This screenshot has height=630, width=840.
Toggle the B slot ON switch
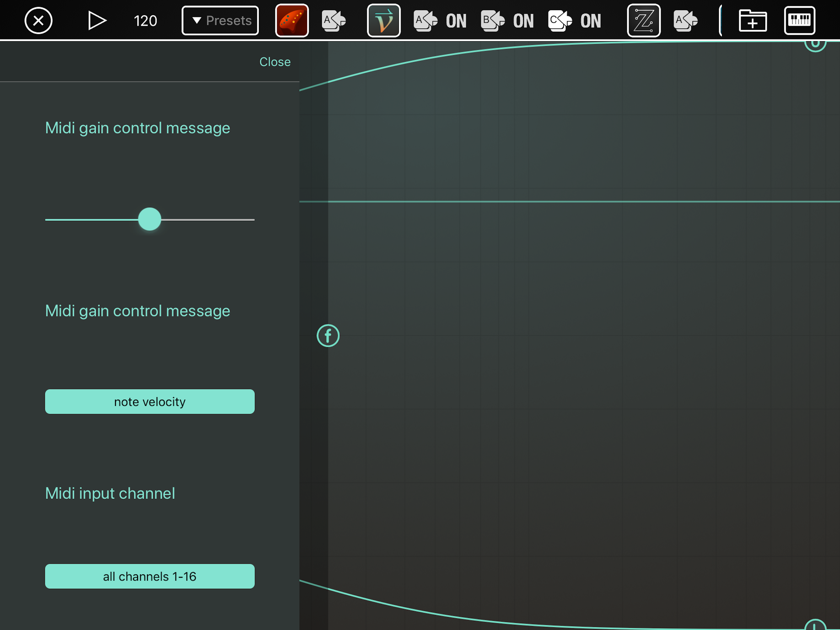point(523,21)
